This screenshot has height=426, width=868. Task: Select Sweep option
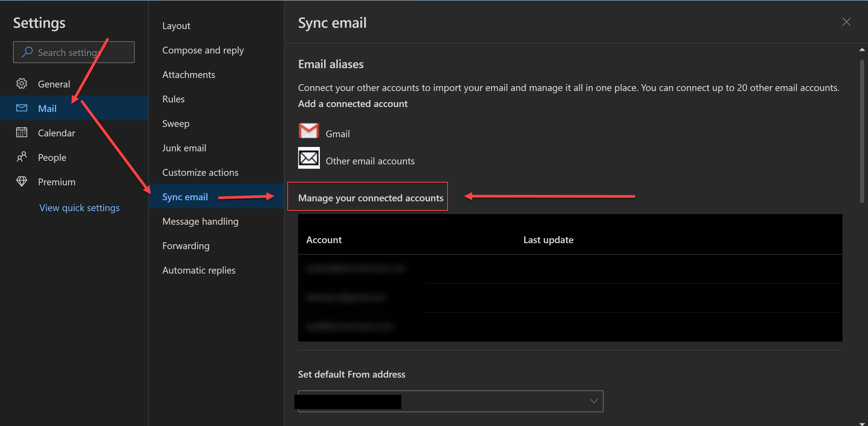pyautogui.click(x=176, y=123)
